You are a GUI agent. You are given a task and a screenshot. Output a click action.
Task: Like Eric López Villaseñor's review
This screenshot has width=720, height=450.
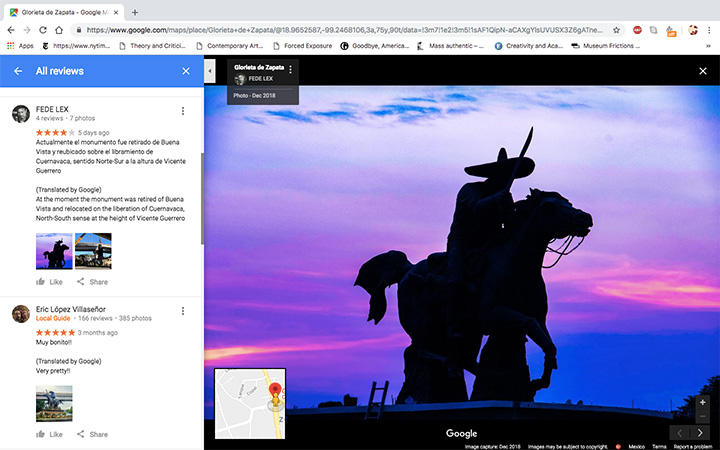tap(49, 434)
